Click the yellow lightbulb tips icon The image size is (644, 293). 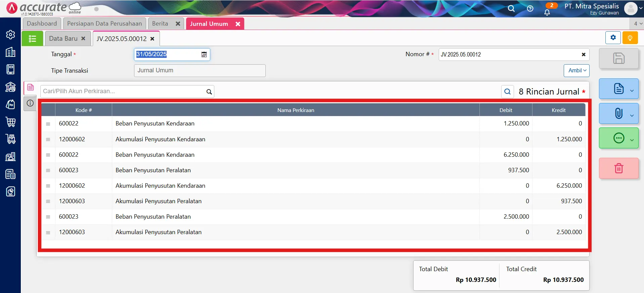point(630,38)
